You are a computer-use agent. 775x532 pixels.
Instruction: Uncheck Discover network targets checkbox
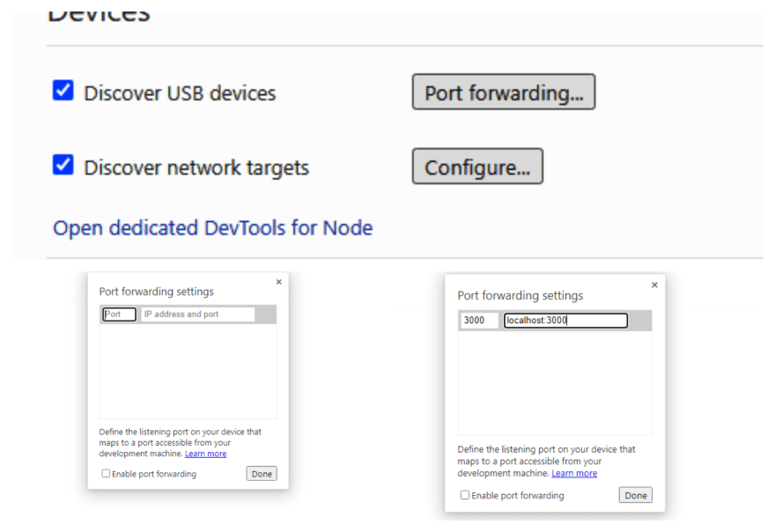pyautogui.click(x=63, y=165)
